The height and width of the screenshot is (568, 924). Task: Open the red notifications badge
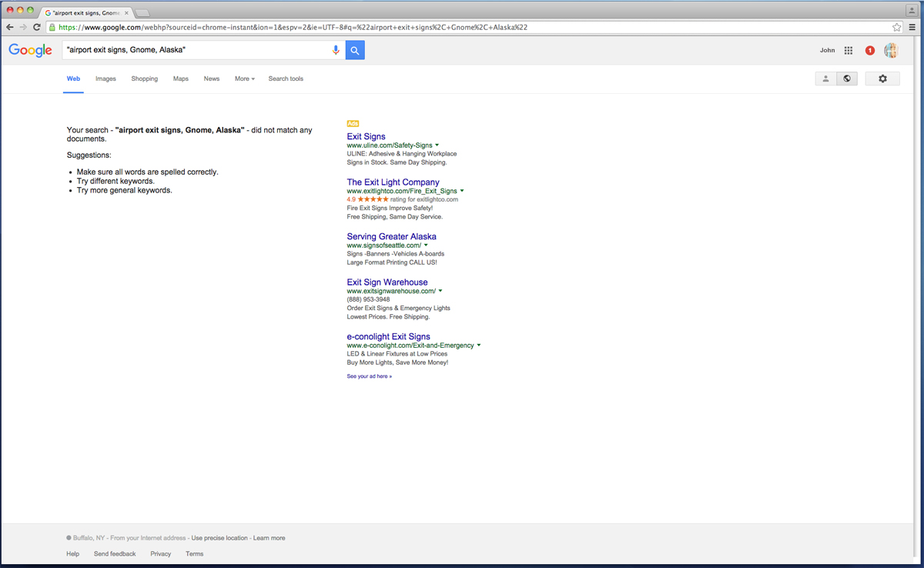(x=870, y=51)
